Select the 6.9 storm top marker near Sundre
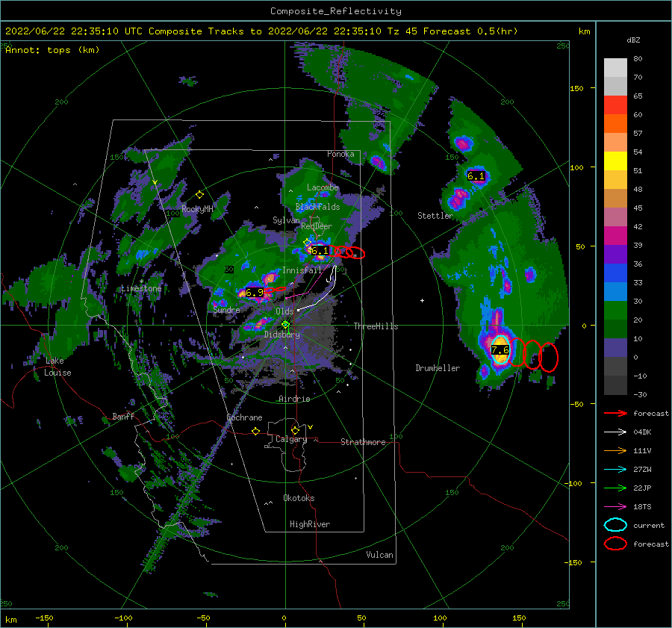This screenshot has width=672, height=628. [x=254, y=293]
